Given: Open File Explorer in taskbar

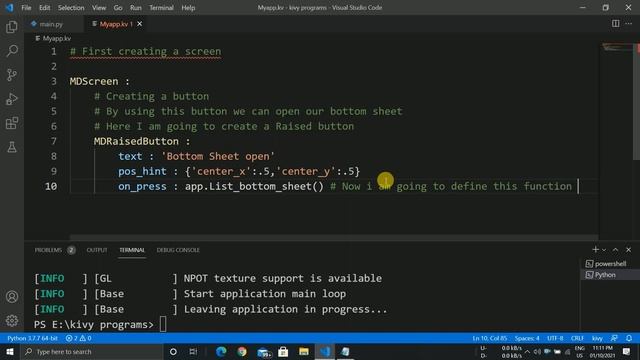Looking at the screenshot, I should (304, 351).
